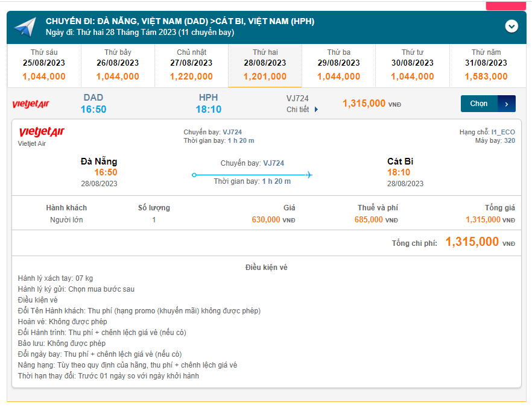Click the Vietjet Air logo in flight row
The width and height of the screenshot is (532, 414).
pyautogui.click(x=31, y=104)
